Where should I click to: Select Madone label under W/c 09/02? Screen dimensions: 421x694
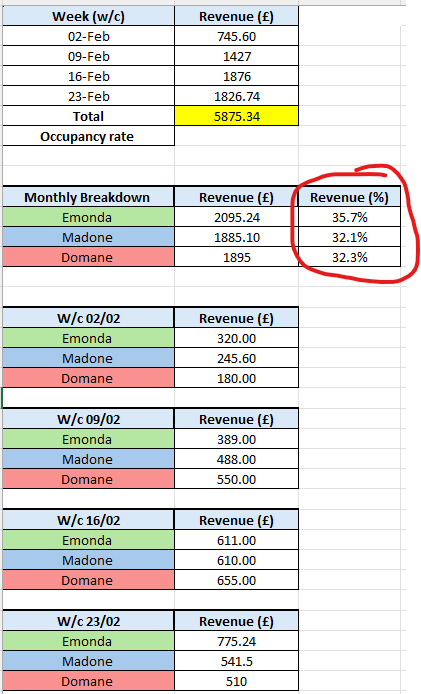coord(88,459)
